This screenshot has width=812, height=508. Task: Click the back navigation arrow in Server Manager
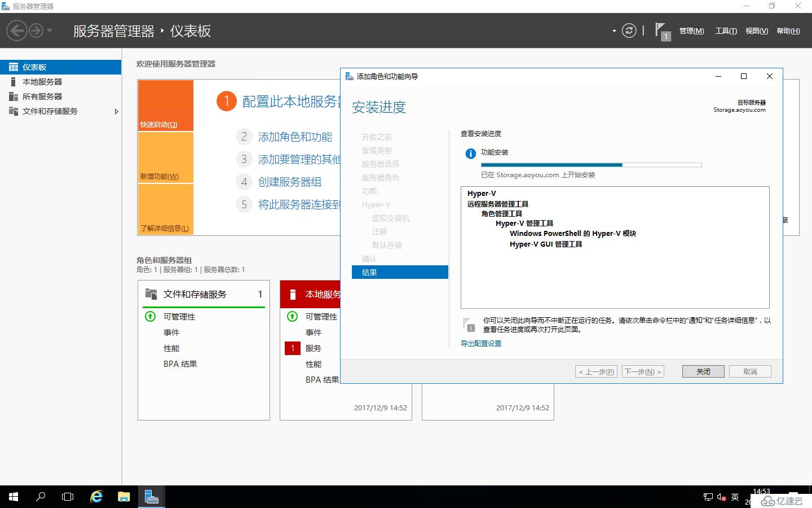point(17,30)
